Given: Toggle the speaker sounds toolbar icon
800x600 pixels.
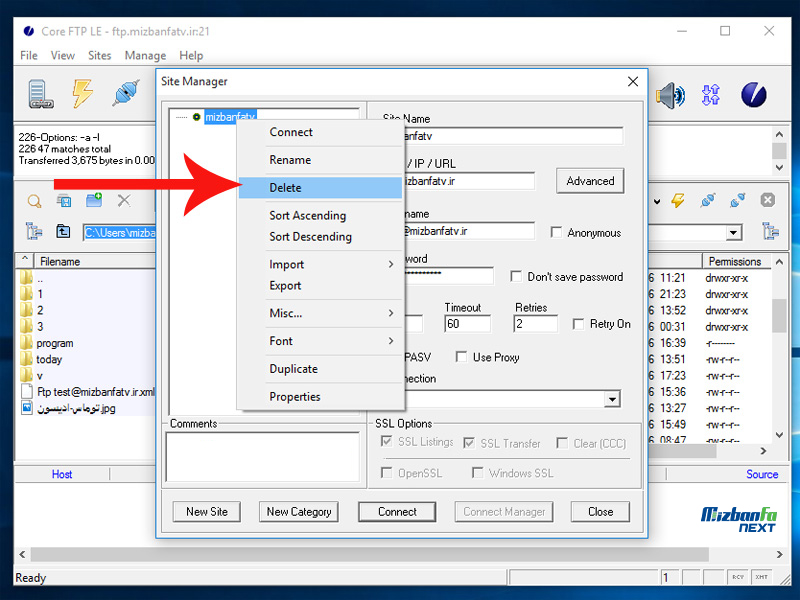Looking at the screenshot, I should click(670, 95).
